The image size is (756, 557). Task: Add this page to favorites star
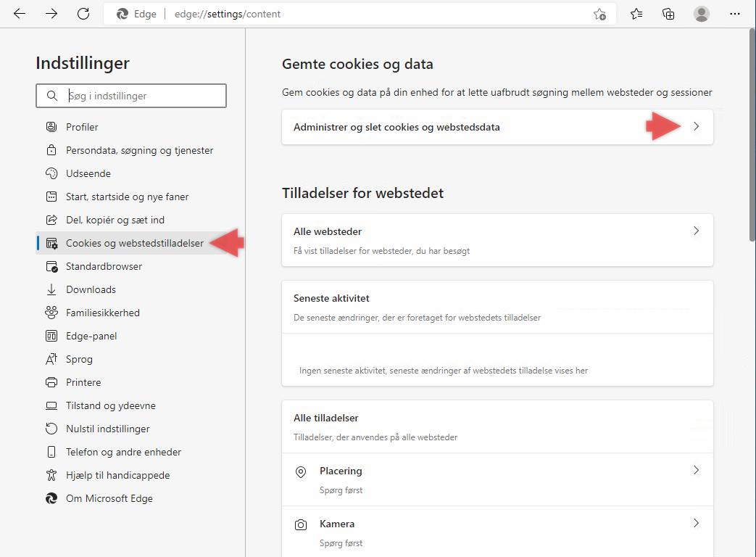(599, 14)
